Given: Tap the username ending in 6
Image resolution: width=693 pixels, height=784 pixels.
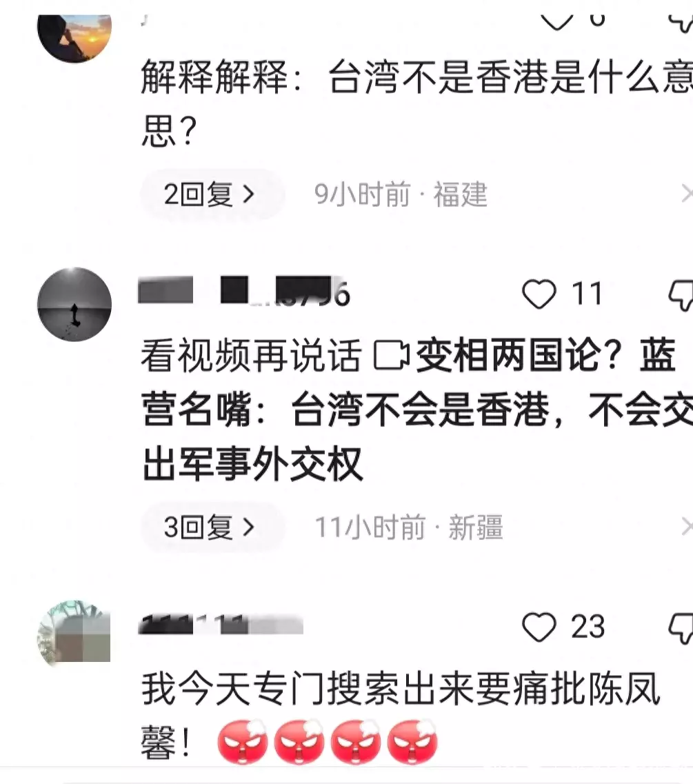Looking at the screenshot, I should [x=244, y=291].
